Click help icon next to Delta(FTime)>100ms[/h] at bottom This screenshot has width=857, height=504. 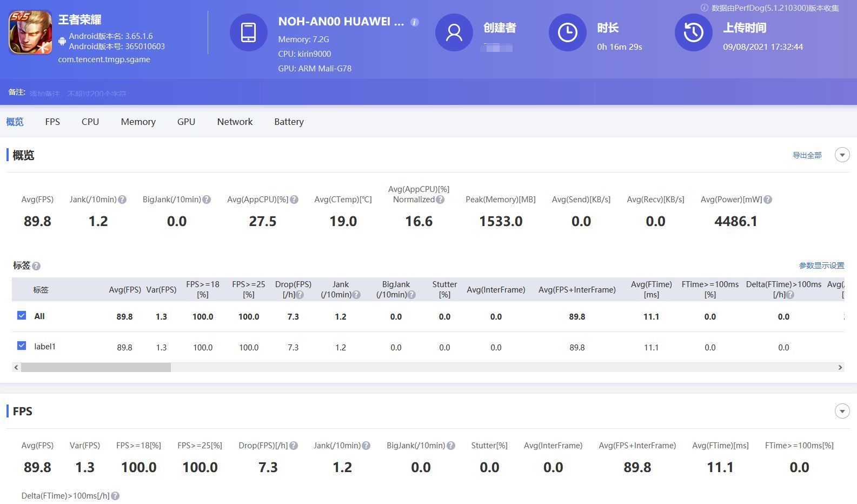coord(115,496)
